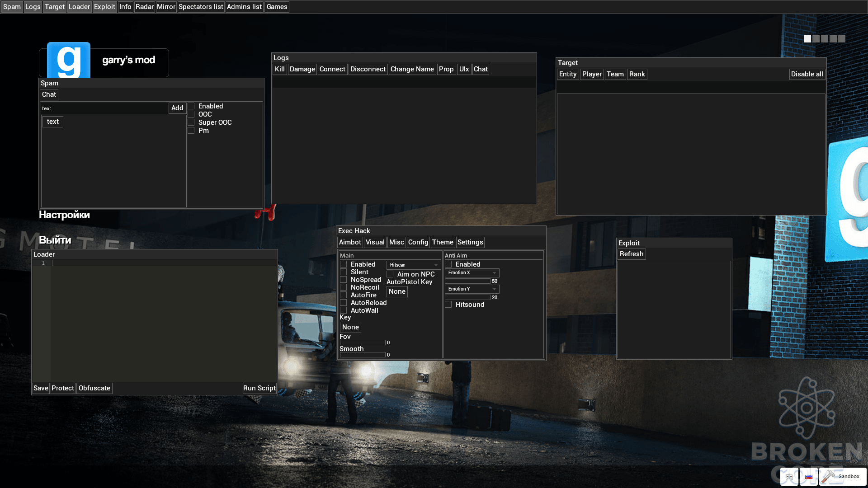Viewport: 868px width, 488px height.
Task: Toggle the Super OOC checkbox
Action: [x=191, y=122]
